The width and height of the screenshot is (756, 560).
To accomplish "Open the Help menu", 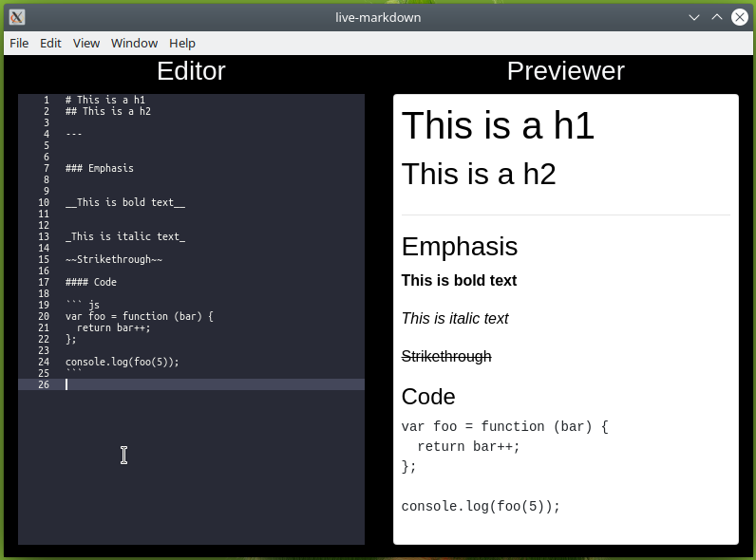I will (181, 44).
